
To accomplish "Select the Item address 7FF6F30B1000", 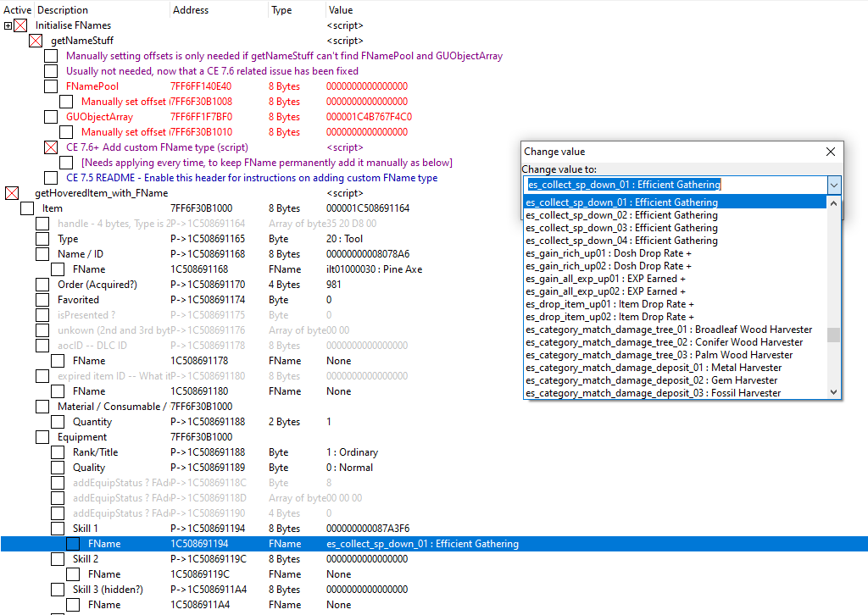I will click(202, 208).
